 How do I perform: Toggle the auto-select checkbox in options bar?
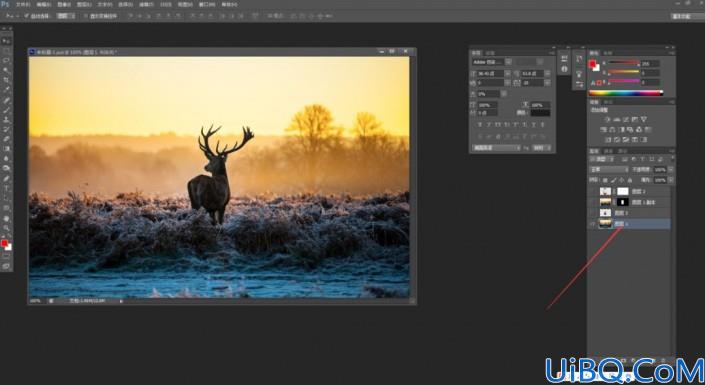coord(27,16)
